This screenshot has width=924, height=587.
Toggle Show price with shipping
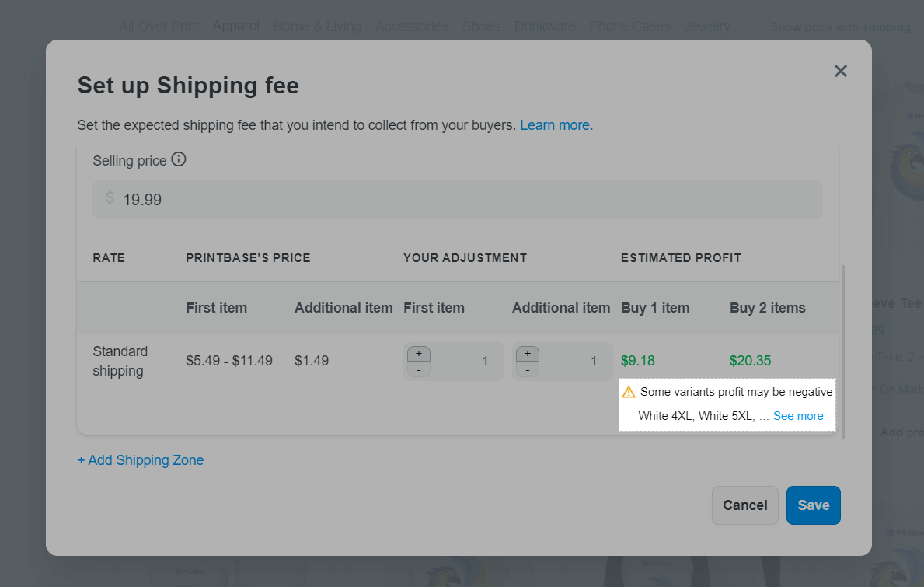tap(840, 27)
